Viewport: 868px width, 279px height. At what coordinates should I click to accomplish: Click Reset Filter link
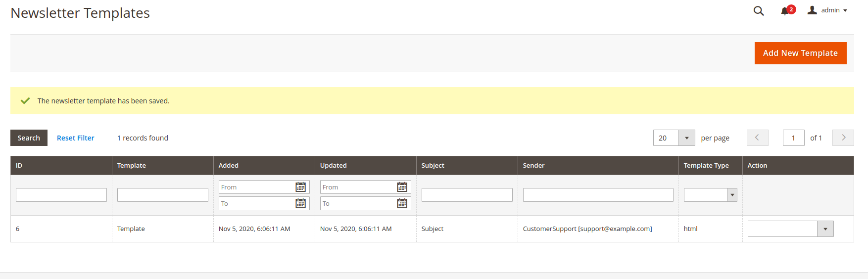coord(75,138)
